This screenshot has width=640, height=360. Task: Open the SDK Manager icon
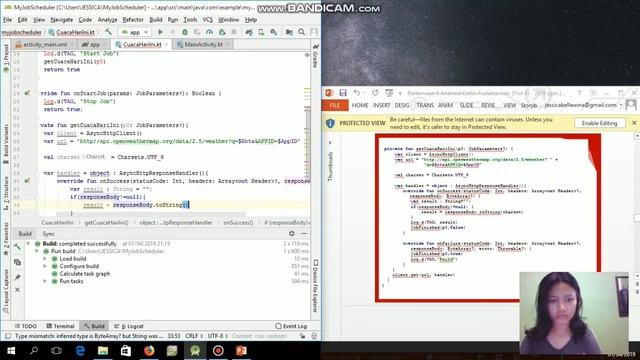(x=273, y=32)
